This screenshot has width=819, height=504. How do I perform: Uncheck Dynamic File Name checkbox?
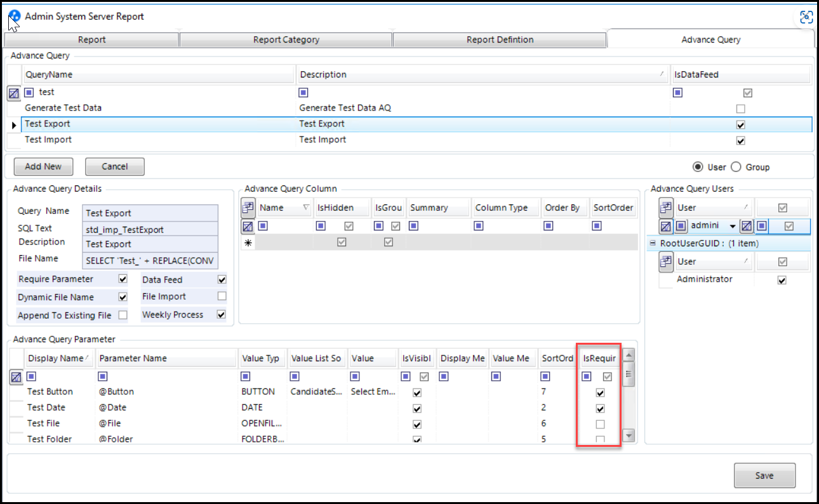pos(123,297)
